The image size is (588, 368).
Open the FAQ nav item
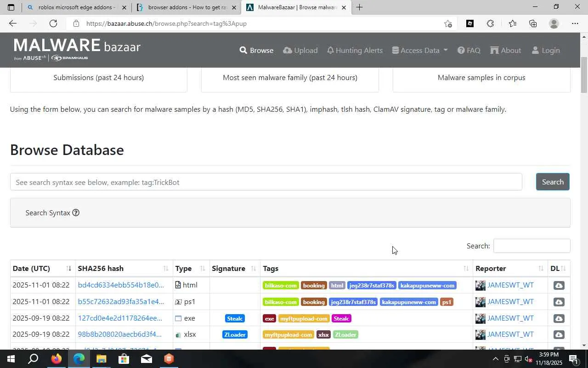click(x=469, y=50)
